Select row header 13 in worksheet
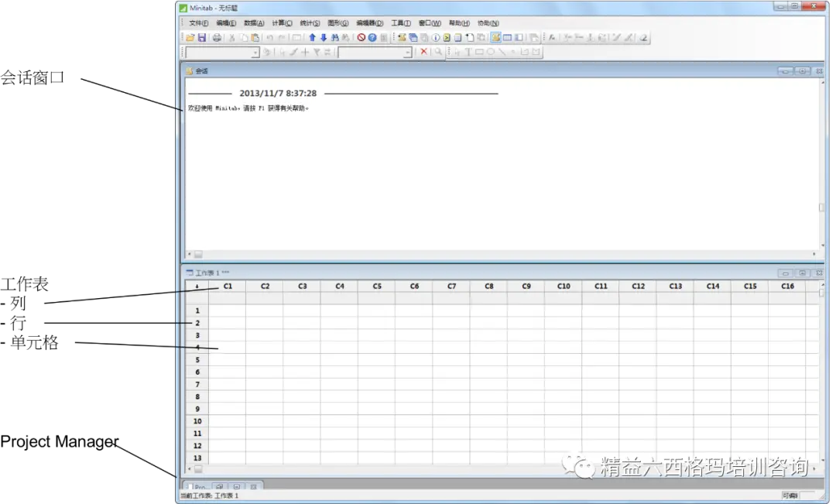This screenshot has width=836, height=504. (x=197, y=458)
